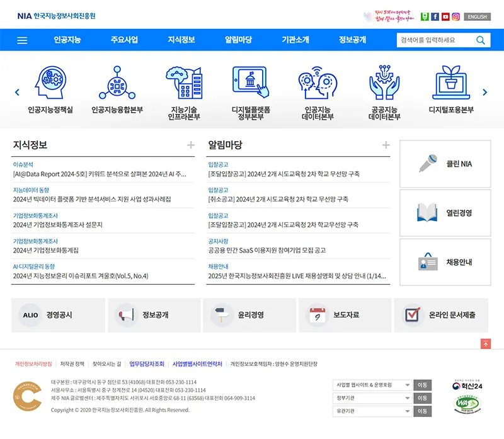This screenshot has height=439, width=504.
Task: Click the 디지털포용본부 laptop plant icon
Action: [451, 83]
